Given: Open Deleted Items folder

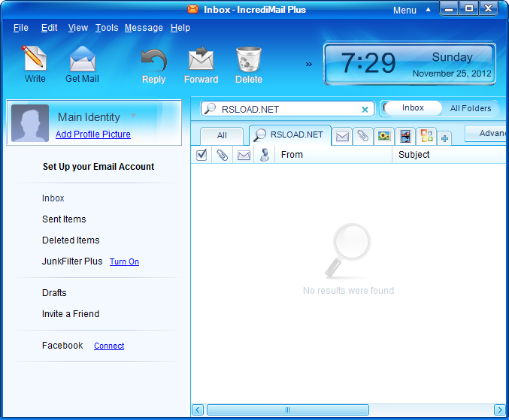Looking at the screenshot, I should [71, 240].
